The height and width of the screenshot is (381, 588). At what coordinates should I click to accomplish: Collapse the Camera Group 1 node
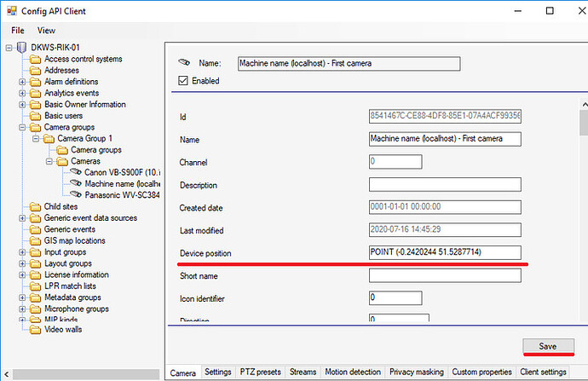pyautogui.click(x=36, y=138)
